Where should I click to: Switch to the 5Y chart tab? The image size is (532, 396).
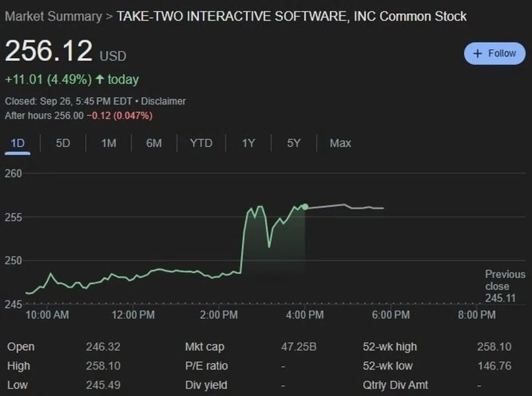(x=294, y=143)
